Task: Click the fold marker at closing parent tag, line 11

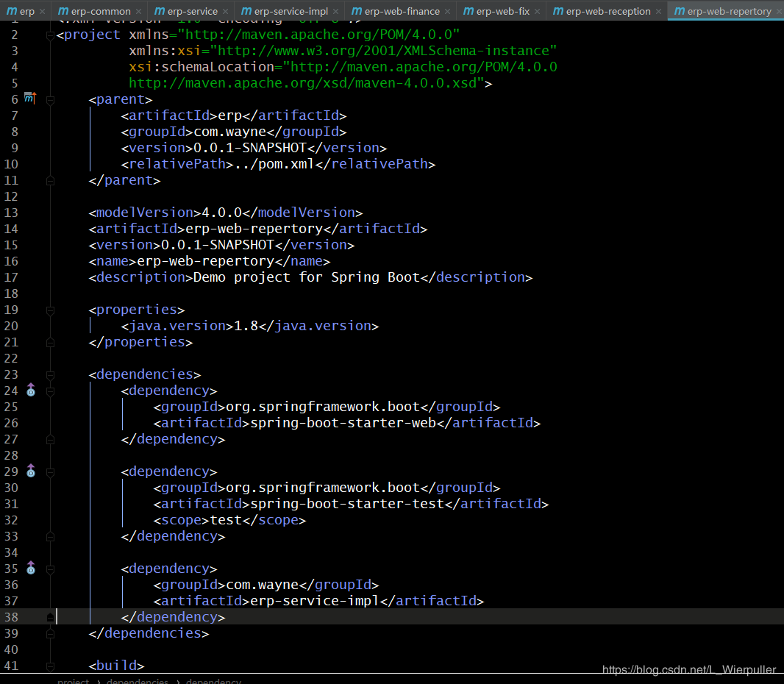Action: point(50,180)
